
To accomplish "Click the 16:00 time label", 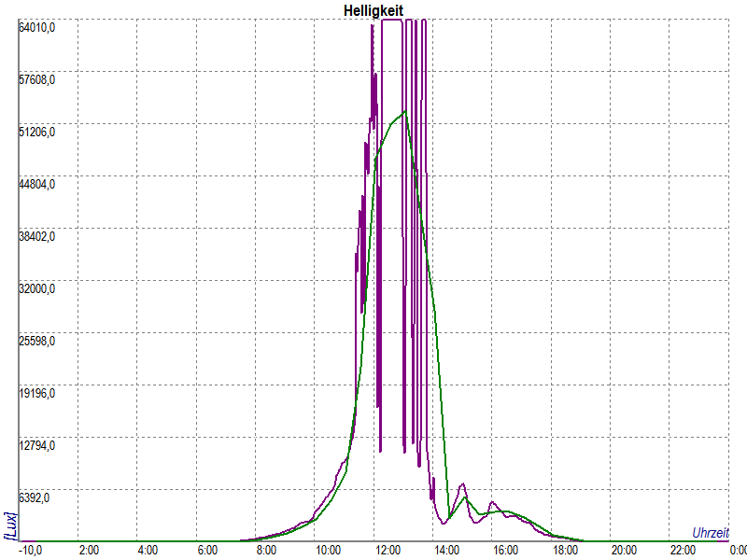I will tap(505, 551).
